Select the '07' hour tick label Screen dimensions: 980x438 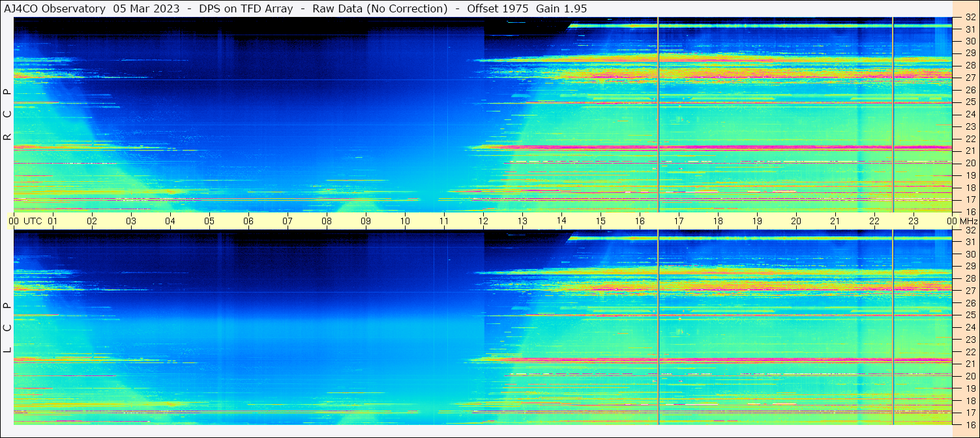click(288, 221)
